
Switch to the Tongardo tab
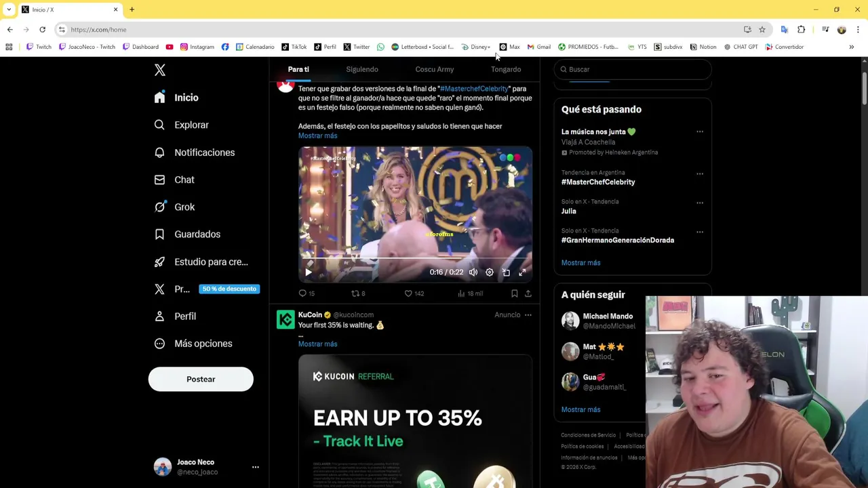point(506,69)
